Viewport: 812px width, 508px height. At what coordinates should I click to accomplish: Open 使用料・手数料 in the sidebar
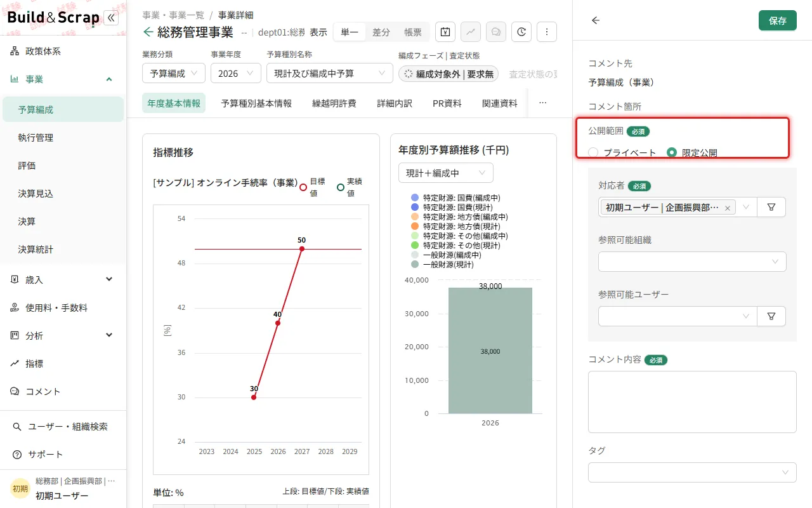click(63, 307)
